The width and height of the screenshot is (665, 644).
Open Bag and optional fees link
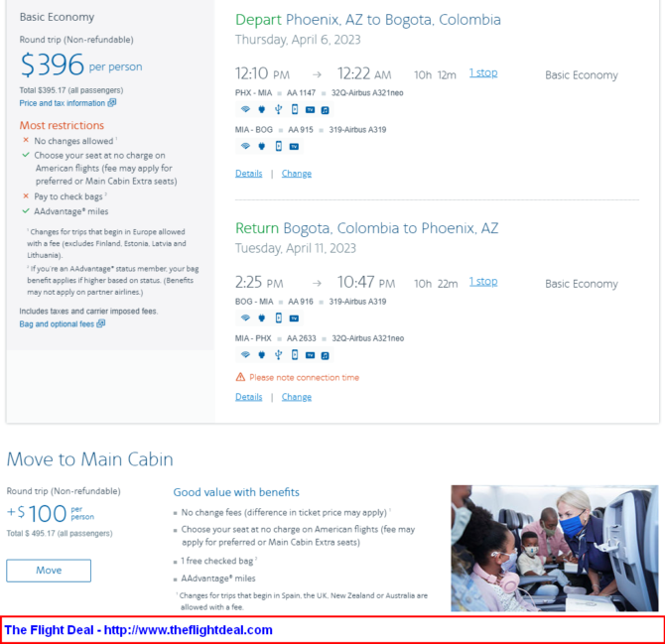click(x=62, y=323)
